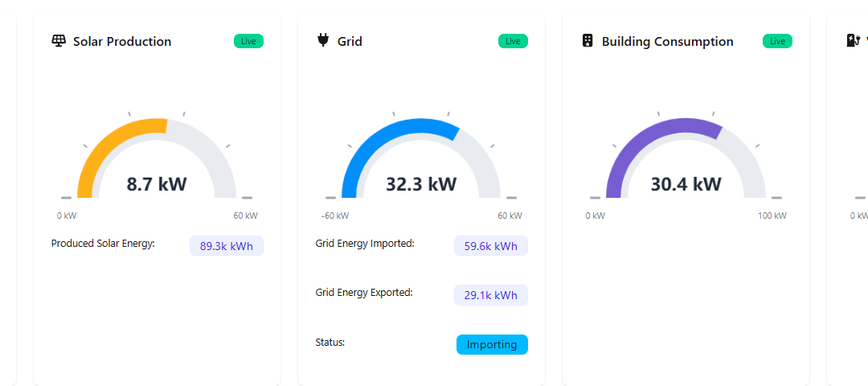Screen dimensions: 868x386
Task: Click the EV charger icon at right edge
Action: 854,40
